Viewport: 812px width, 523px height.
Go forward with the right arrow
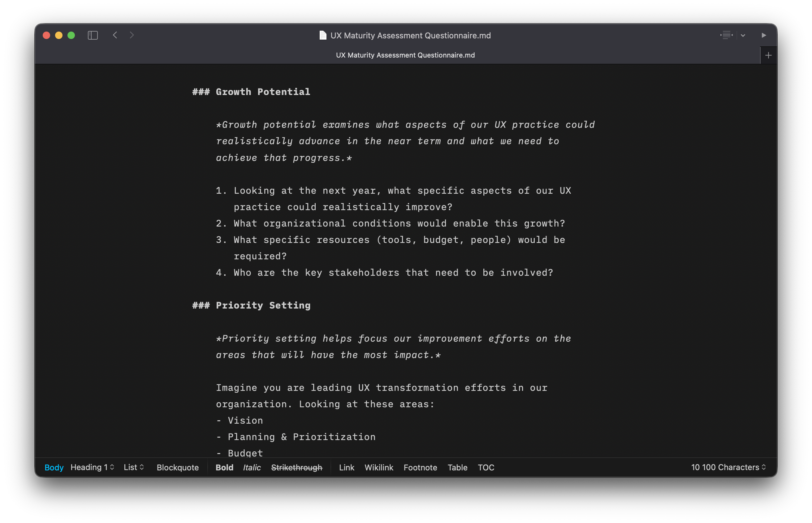[x=132, y=35]
